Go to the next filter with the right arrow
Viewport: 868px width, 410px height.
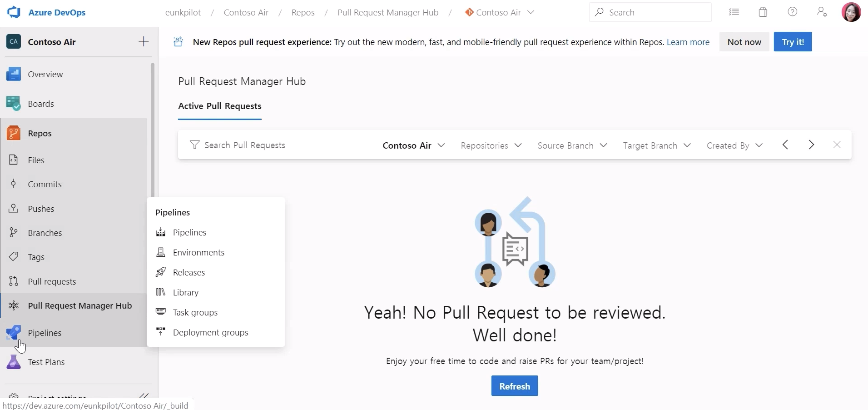(811, 145)
